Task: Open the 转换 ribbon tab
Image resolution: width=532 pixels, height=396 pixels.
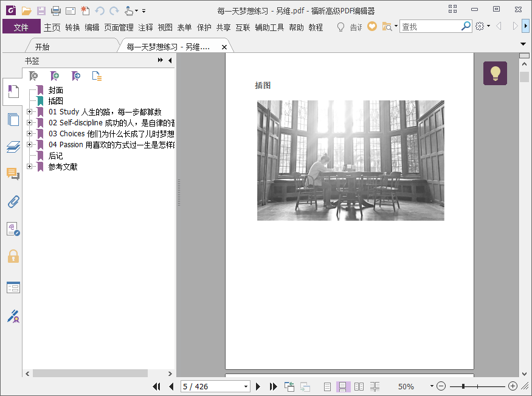Action: 72,27
